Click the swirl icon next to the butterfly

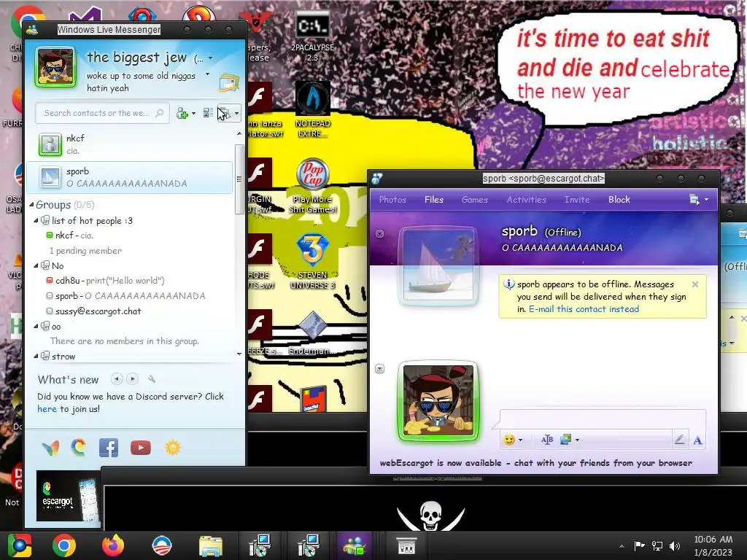79,448
